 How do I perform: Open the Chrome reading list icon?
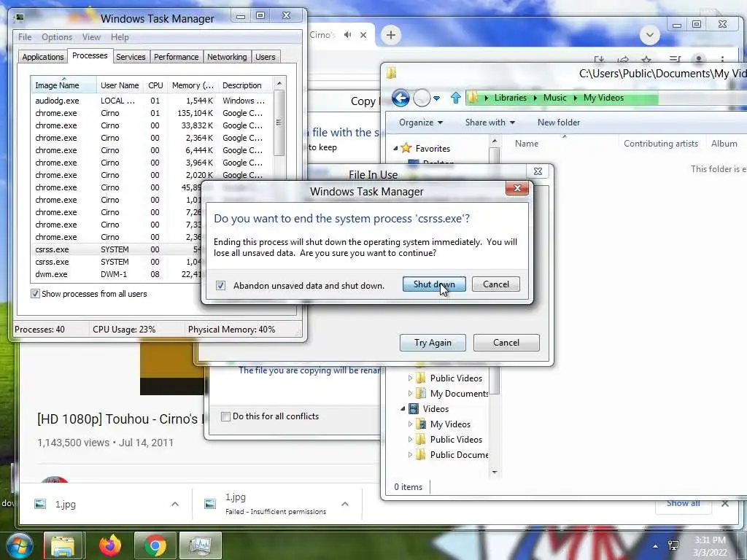pyautogui.click(x=674, y=60)
